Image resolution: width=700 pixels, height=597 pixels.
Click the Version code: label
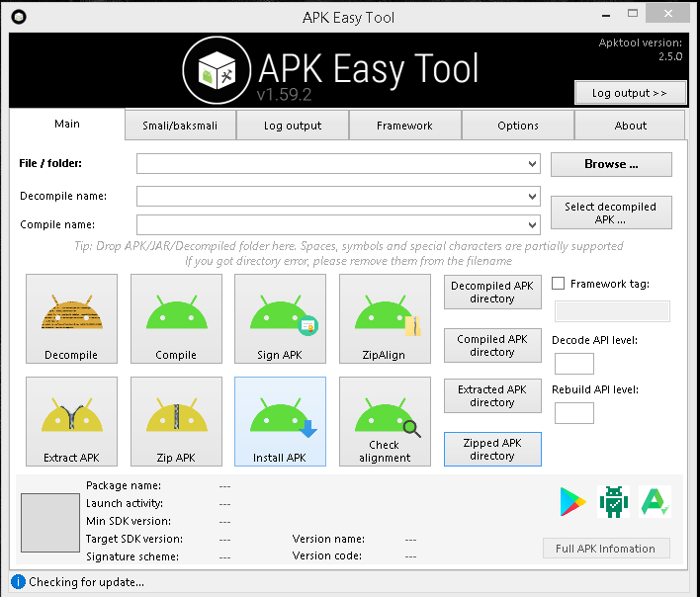327,555
